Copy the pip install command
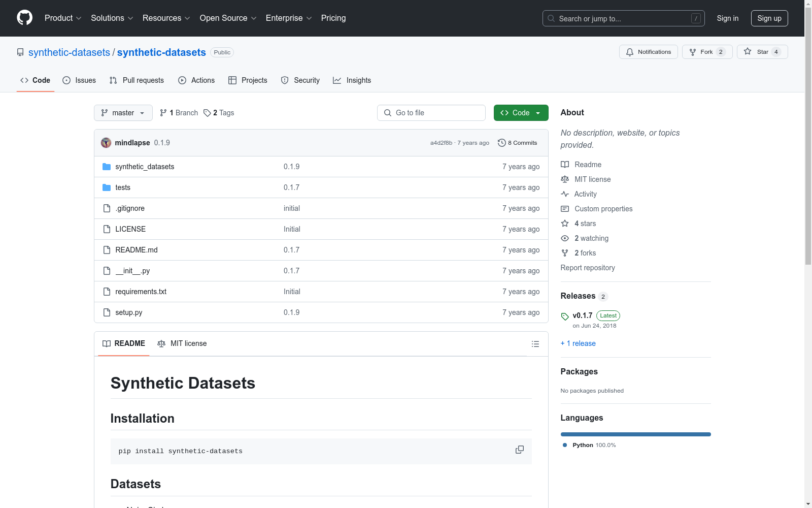 point(520,450)
